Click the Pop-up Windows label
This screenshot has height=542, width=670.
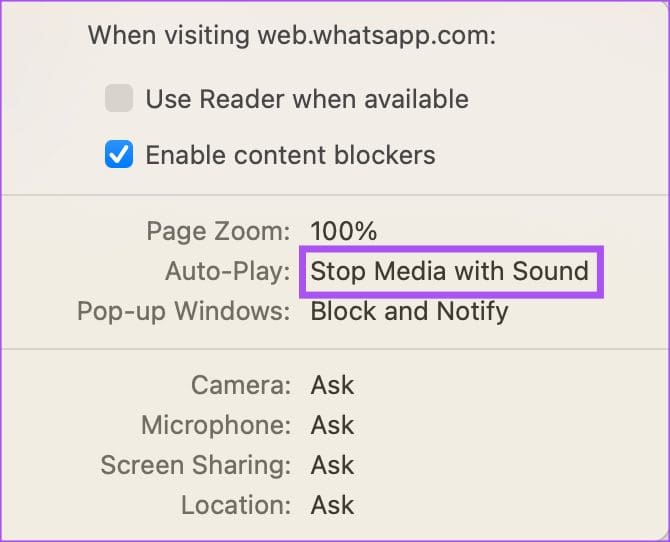click(x=184, y=311)
